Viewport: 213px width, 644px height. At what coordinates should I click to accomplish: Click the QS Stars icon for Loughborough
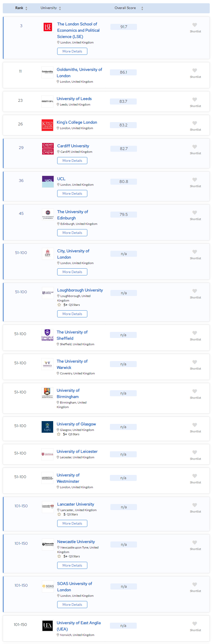point(59,305)
